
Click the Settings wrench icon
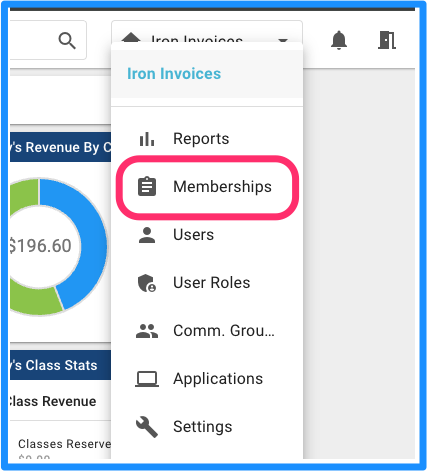pos(147,427)
